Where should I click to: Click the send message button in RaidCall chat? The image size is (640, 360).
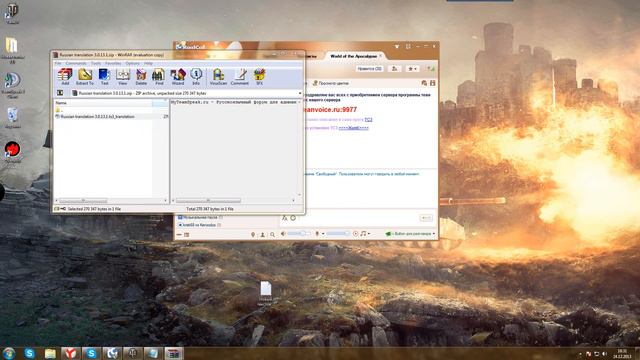pyautogui.click(x=426, y=218)
